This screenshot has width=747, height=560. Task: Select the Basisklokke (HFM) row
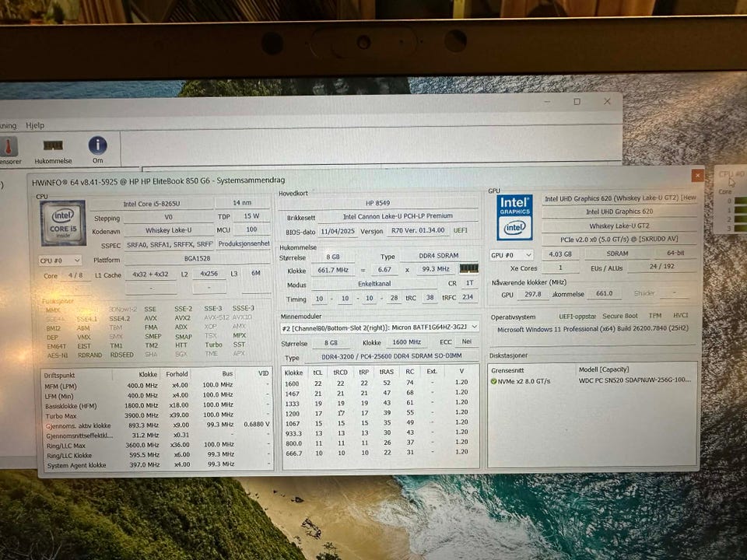157,405
